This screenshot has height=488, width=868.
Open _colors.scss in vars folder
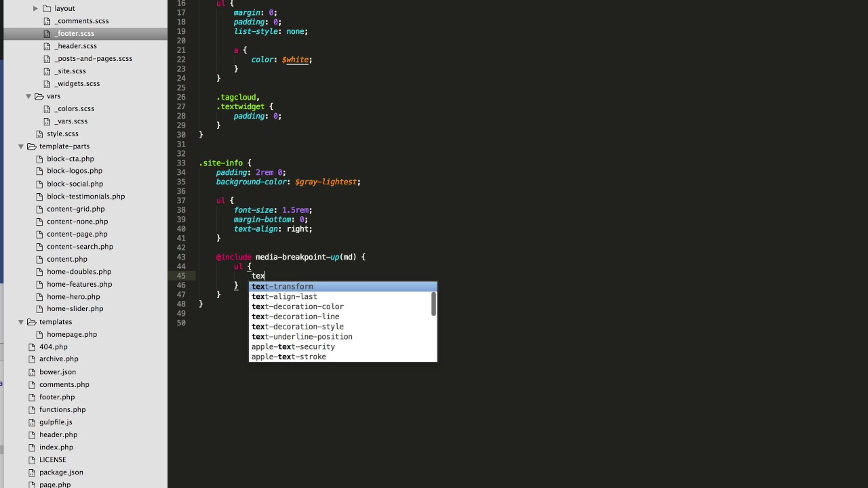click(74, 108)
